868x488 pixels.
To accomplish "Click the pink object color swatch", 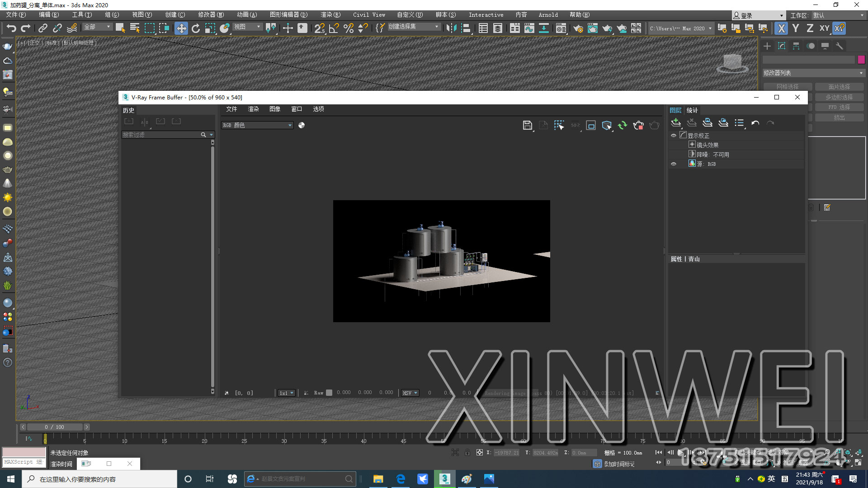I will tap(861, 60).
